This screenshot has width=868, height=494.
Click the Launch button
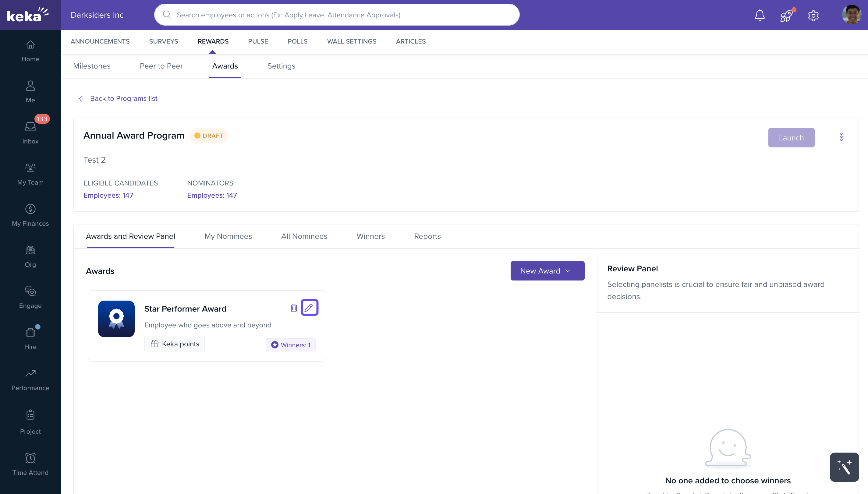[791, 138]
